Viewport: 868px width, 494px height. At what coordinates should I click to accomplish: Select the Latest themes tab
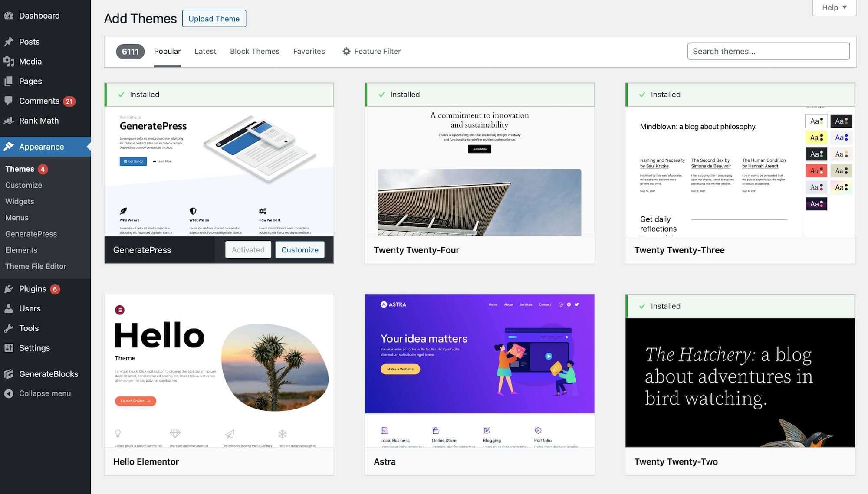click(205, 51)
